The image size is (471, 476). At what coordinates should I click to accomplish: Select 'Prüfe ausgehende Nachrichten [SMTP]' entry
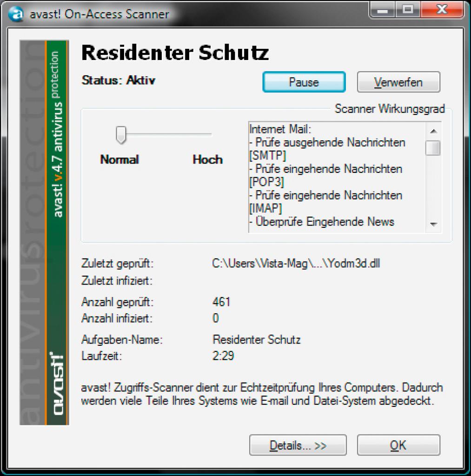tap(327, 149)
